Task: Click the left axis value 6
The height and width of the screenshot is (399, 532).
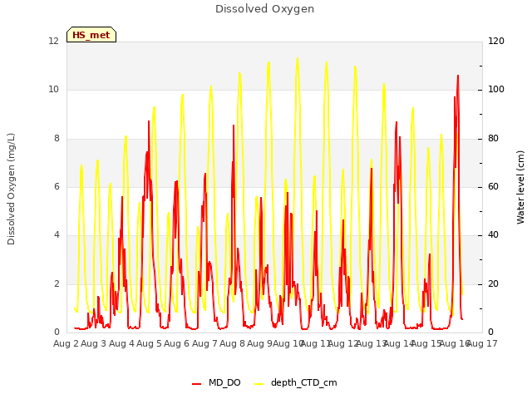Action: click(57, 186)
